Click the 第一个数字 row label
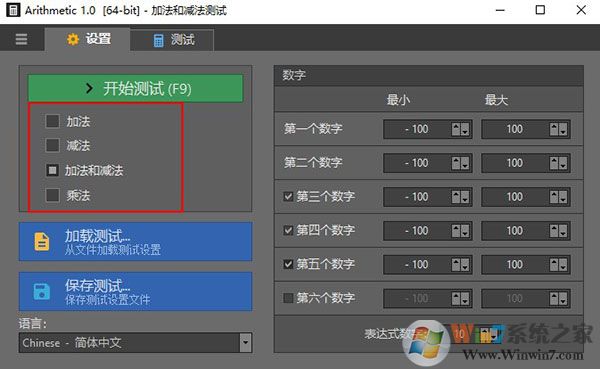This screenshot has height=369, width=600. click(313, 129)
